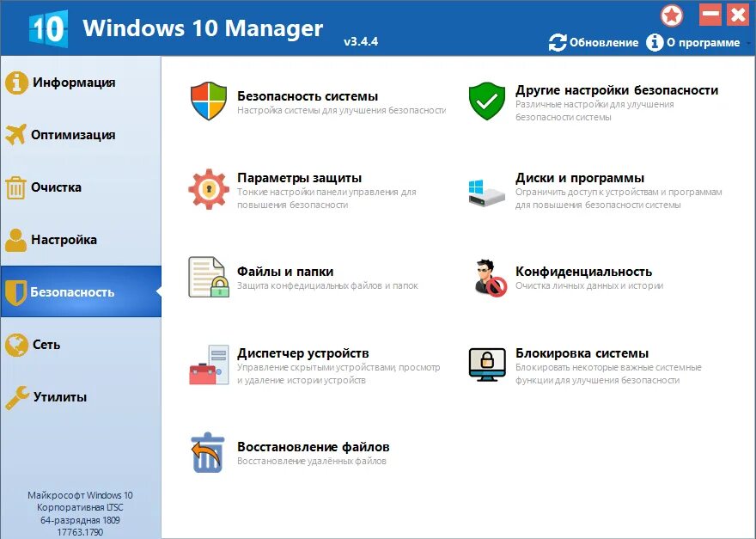
Task: Click the Диски и программы drive icon
Action: coord(487,193)
